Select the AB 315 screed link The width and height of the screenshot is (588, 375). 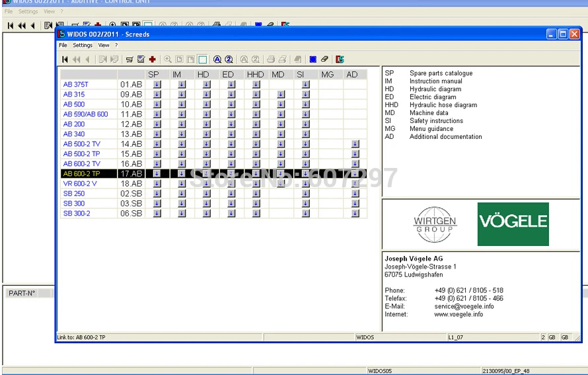(74, 94)
